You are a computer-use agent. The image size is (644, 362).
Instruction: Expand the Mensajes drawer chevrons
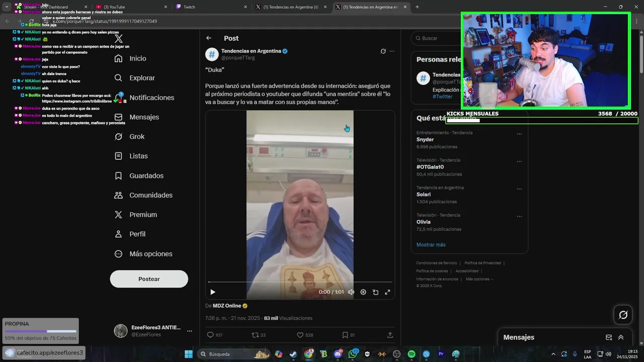pos(621,337)
